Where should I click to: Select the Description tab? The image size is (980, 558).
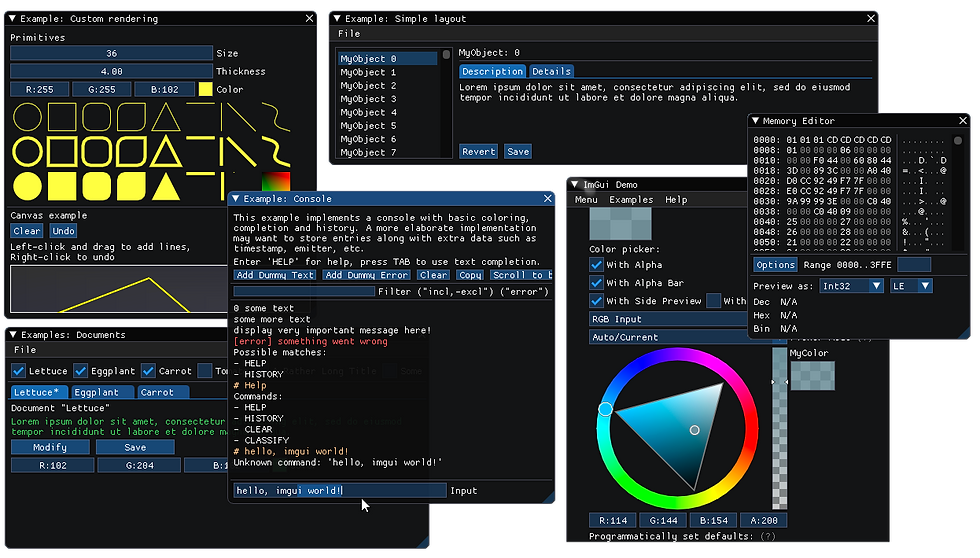(x=492, y=71)
